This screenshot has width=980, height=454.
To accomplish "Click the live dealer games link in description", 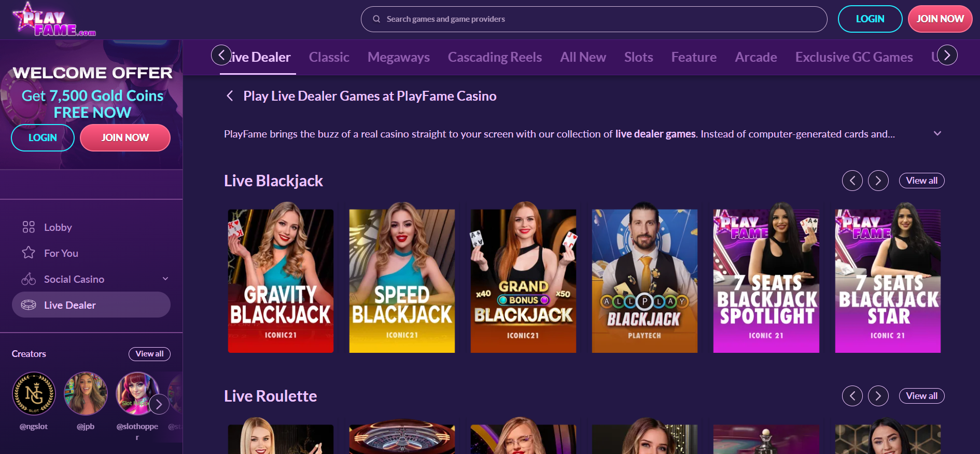I will point(655,134).
